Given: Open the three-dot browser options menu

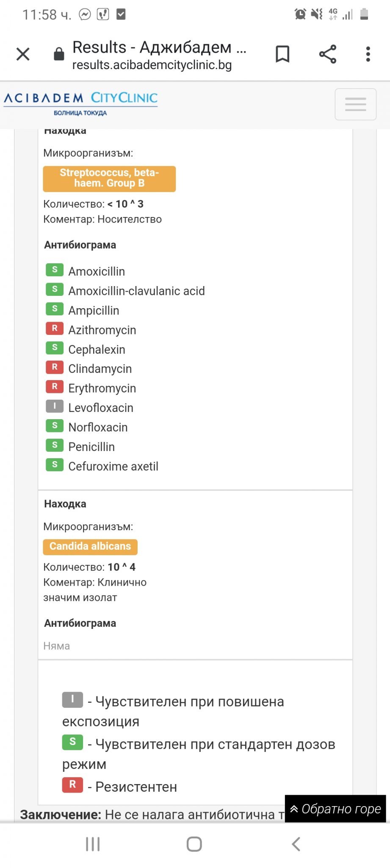Looking at the screenshot, I should [x=368, y=54].
